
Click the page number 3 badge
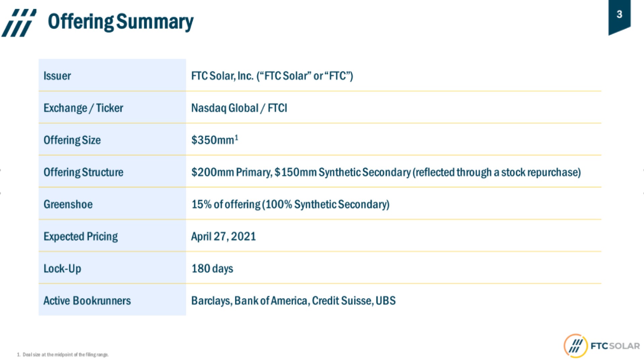pos(619,16)
